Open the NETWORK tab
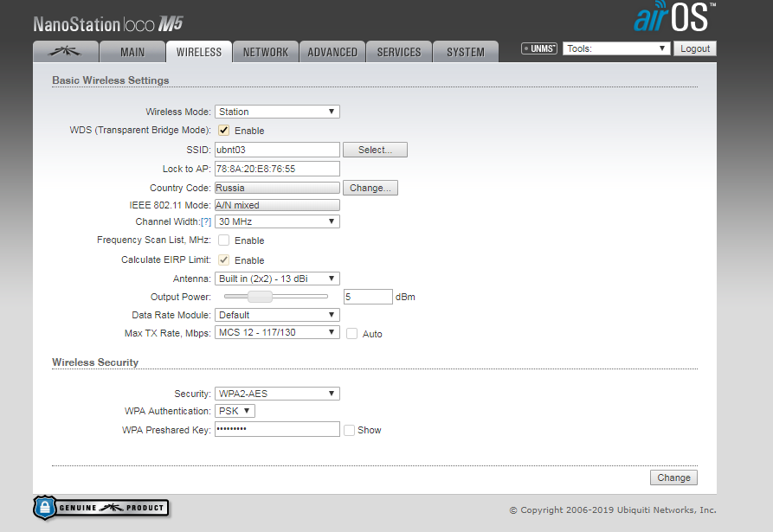Viewport: 773px width, 532px height. click(266, 52)
